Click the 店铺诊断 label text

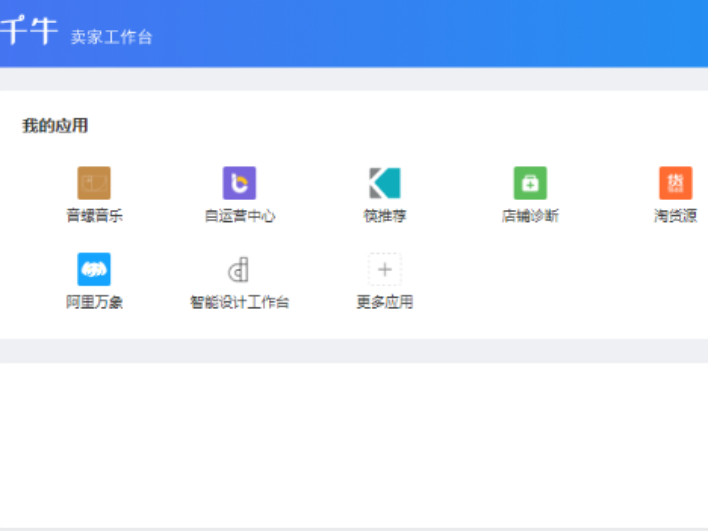coord(530,215)
